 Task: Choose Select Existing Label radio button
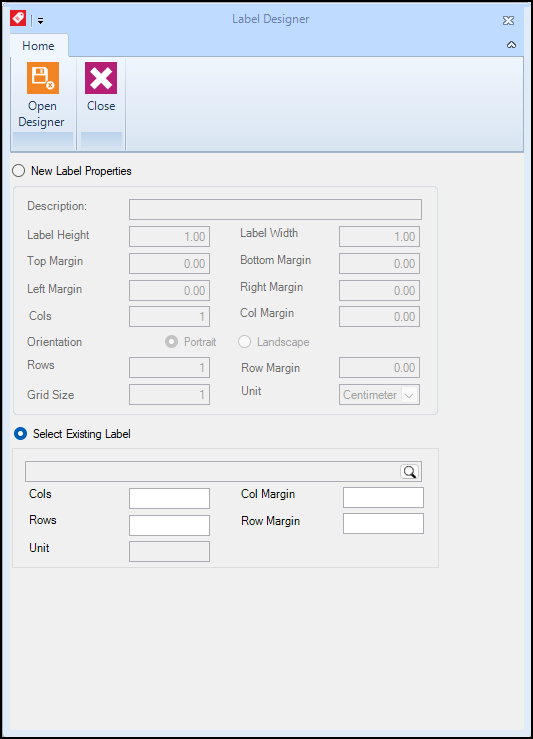pos(20,434)
